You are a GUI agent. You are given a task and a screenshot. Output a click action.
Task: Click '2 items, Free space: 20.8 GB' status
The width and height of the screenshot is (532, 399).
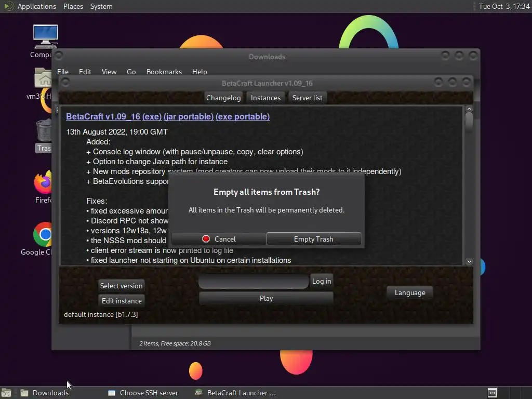click(x=175, y=343)
